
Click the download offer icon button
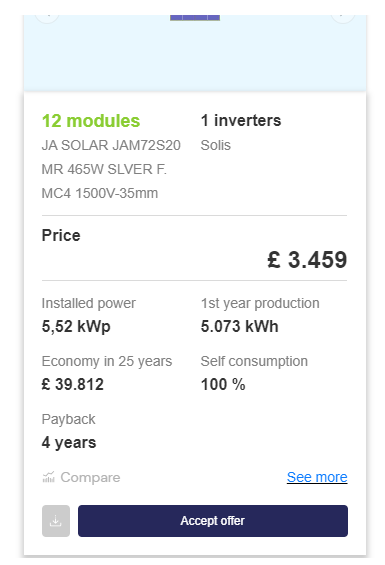(56, 521)
